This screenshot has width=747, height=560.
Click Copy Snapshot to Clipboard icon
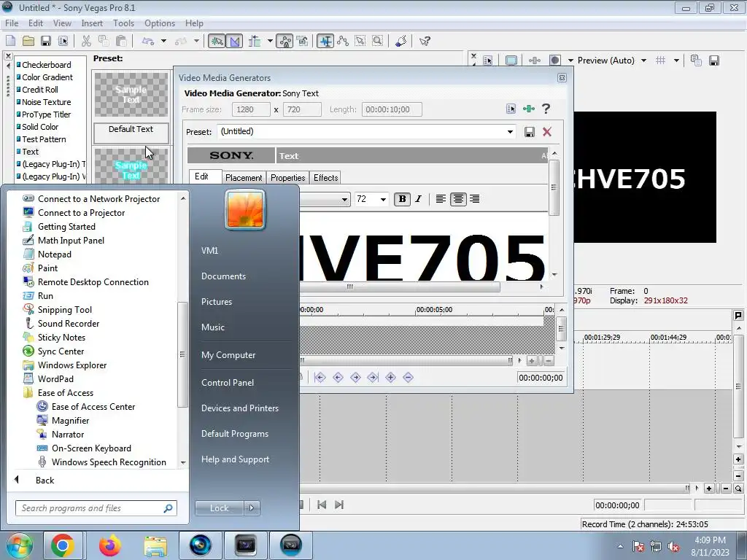click(x=696, y=61)
